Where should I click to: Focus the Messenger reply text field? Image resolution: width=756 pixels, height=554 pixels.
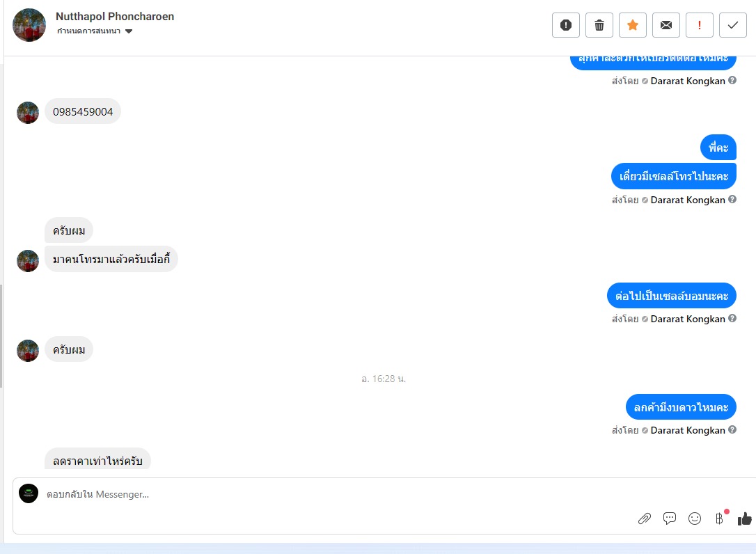[338, 494]
